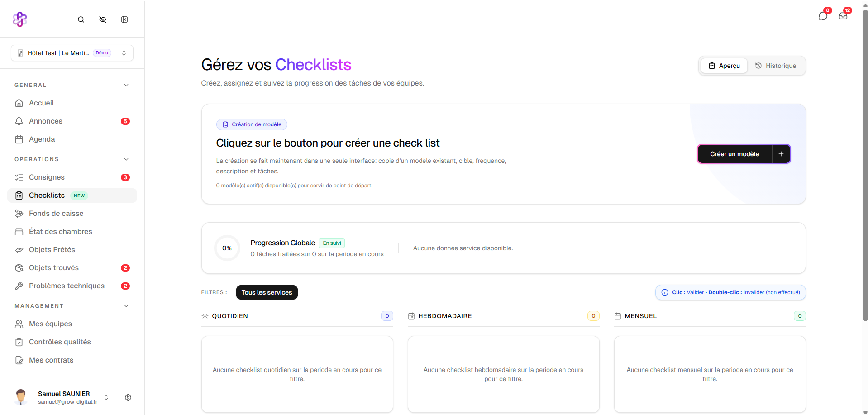868x415 pixels.
Task: Switch to the Historique tab
Action: 776,66
